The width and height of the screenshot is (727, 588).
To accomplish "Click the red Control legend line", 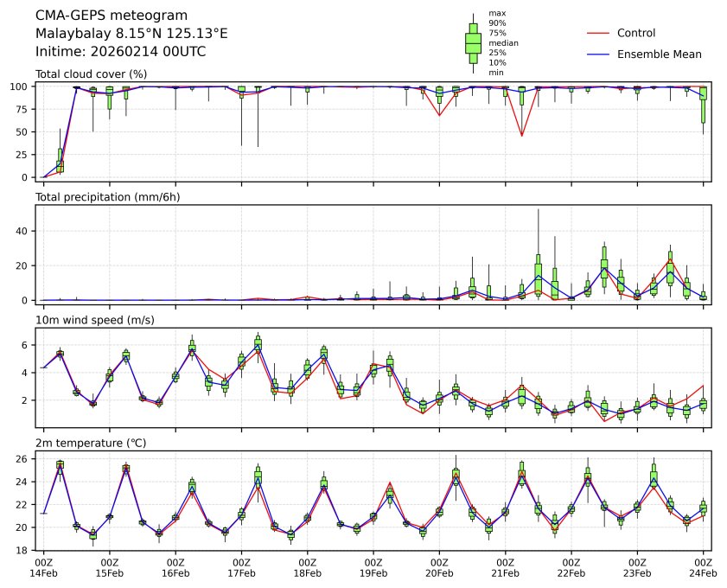I will (598, 33).
